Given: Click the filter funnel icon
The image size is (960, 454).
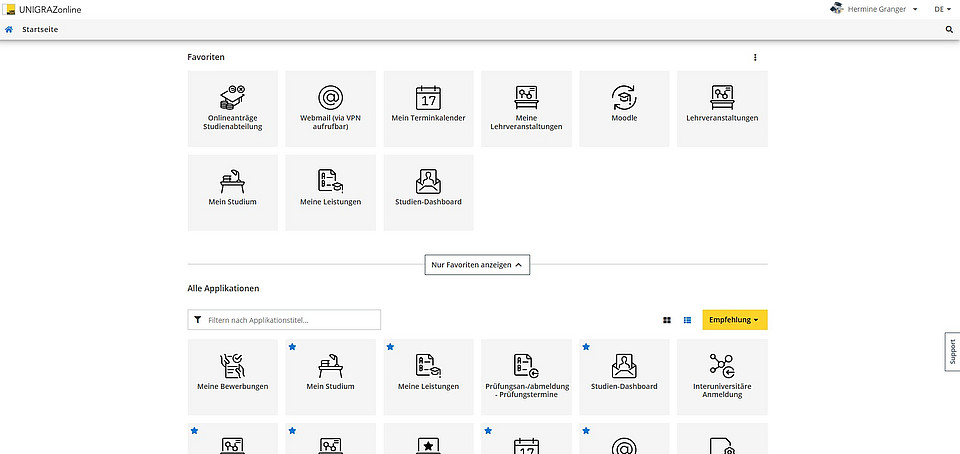Looking at the screenshot, I should pyautogui.click(x=198, y=320).
